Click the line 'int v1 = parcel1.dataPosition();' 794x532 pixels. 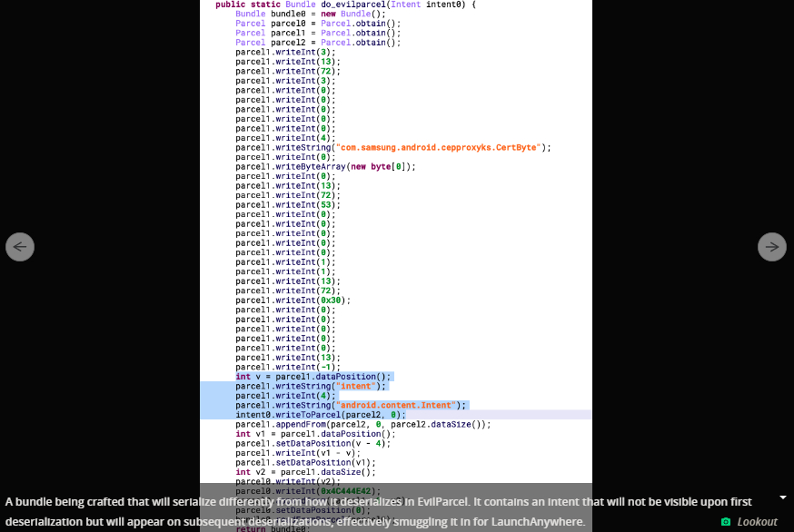315,434
